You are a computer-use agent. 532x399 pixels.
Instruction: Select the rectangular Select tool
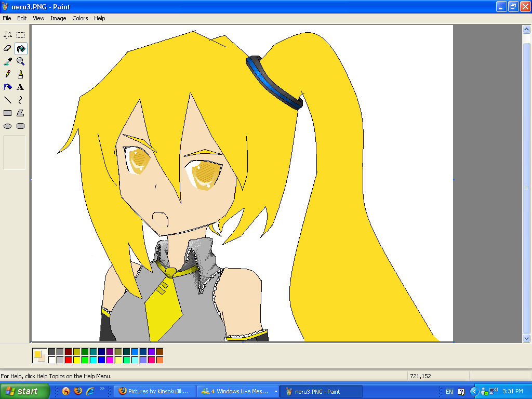[x=20, y=35]
